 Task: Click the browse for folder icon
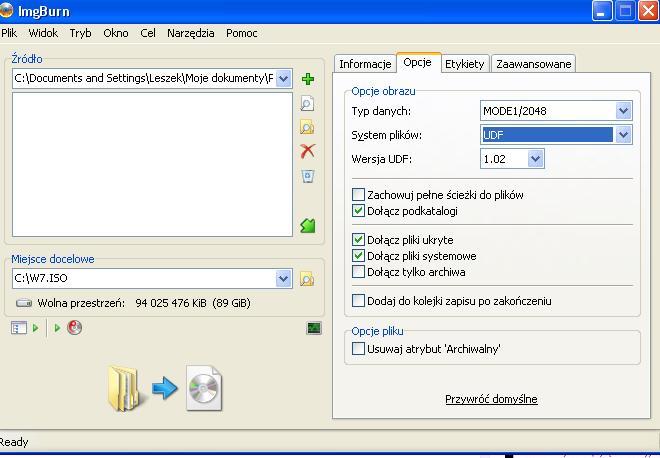[307, 127]
